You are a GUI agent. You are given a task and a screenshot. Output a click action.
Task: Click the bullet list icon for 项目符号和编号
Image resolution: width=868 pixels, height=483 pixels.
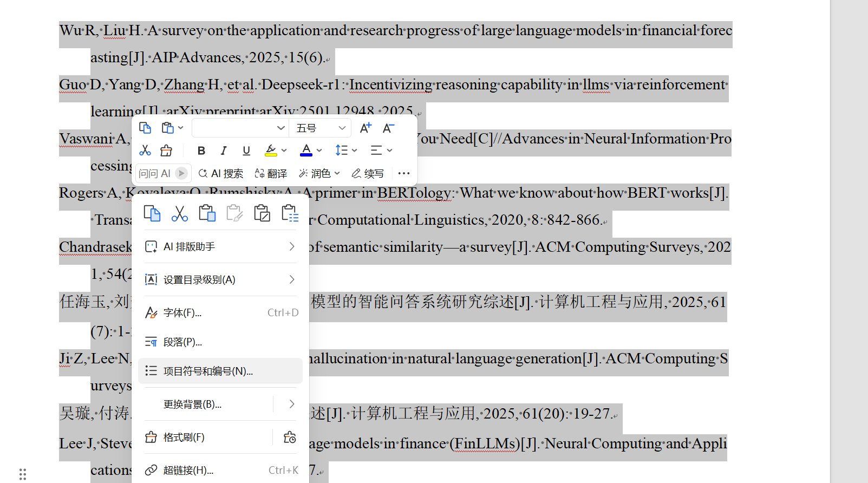tap(151, 371)
